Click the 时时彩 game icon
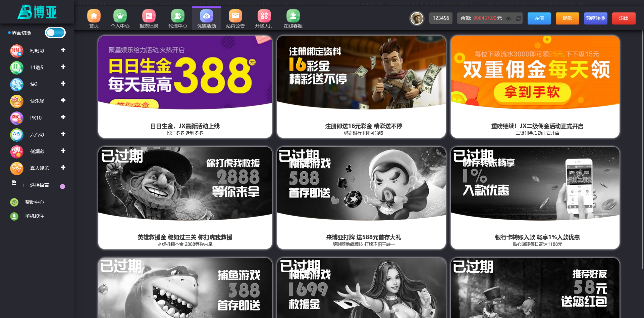The image size is (644, 318). click(x=17, y=51)
